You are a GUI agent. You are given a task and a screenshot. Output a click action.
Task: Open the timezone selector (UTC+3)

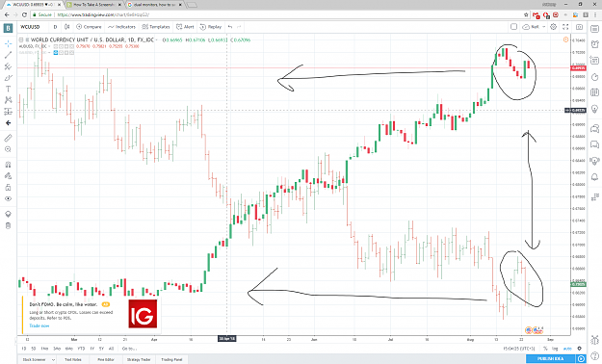[x=519, y=349]
